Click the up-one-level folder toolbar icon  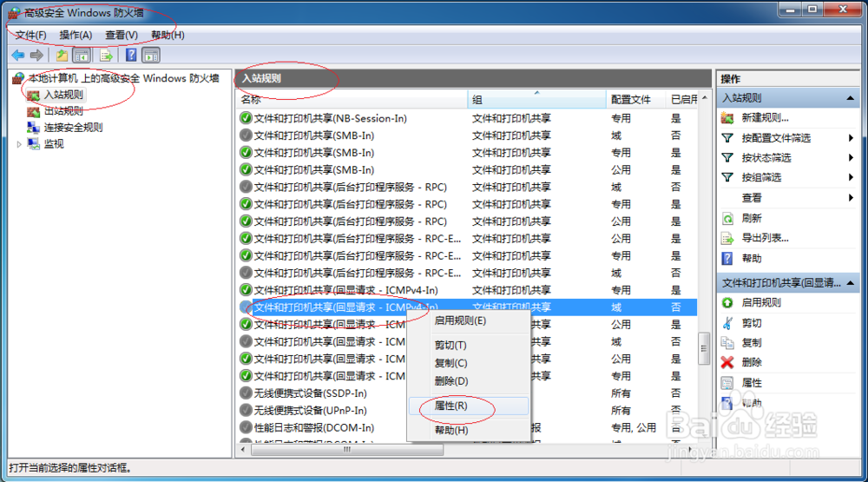(x=62, y=56)
